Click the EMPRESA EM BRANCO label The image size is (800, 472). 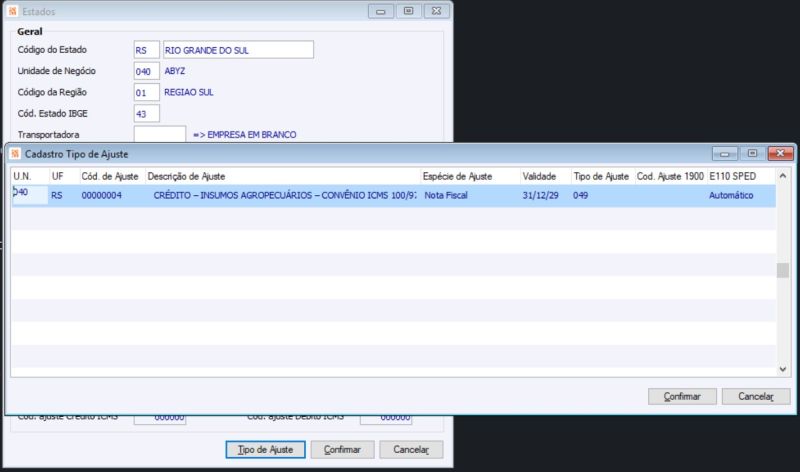[244, 135]
